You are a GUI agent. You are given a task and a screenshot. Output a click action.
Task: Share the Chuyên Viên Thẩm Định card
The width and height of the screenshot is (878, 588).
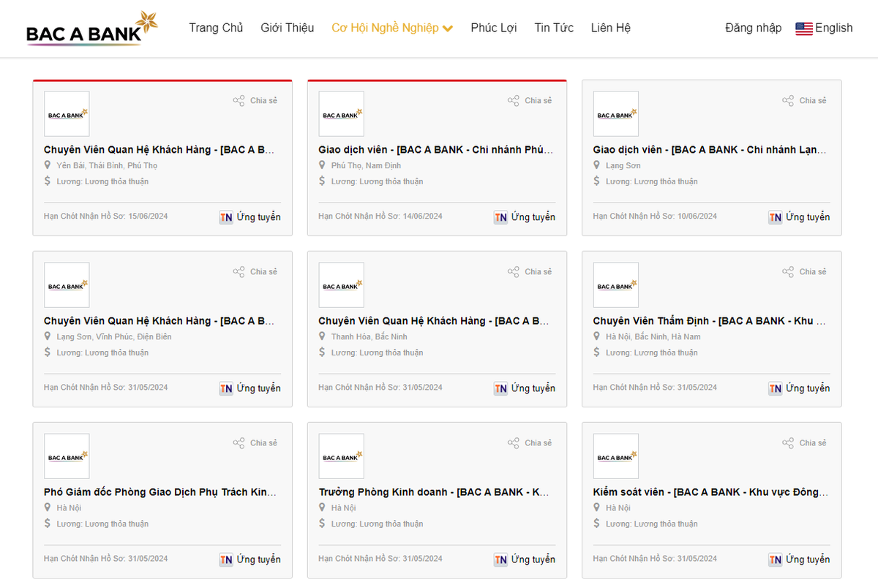tap(804, 271)
